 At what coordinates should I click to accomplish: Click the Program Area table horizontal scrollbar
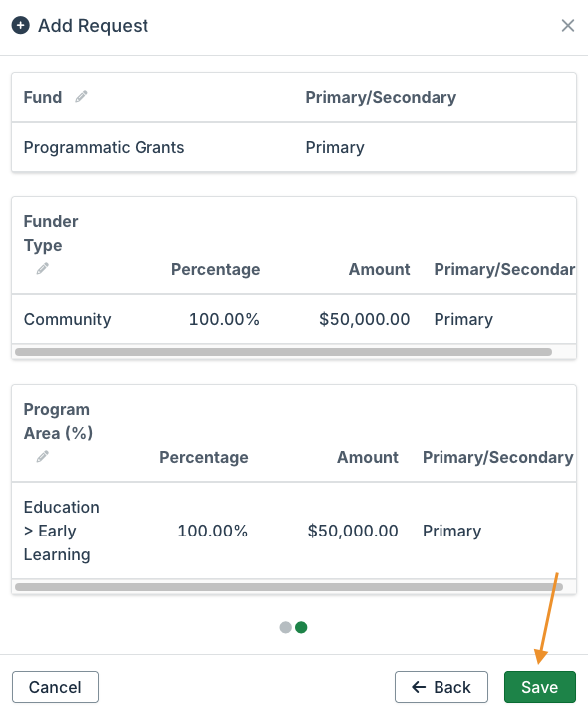pos(289,587)
